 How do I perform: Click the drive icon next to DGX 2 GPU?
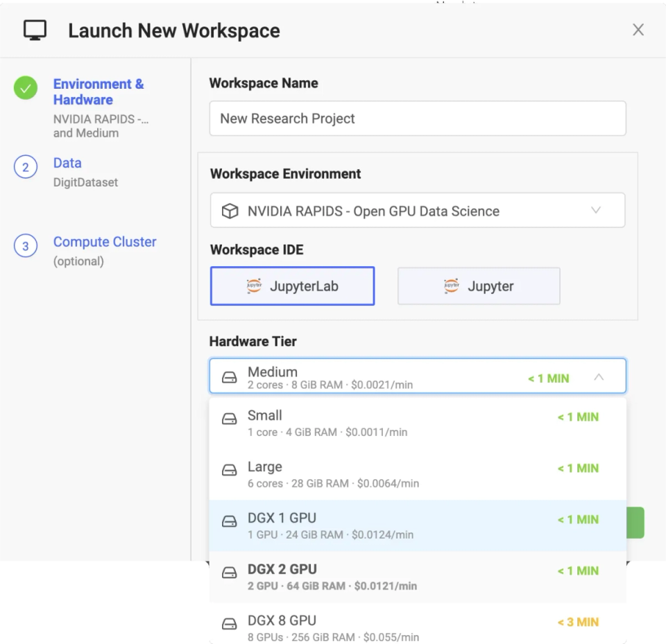point(230,573)
